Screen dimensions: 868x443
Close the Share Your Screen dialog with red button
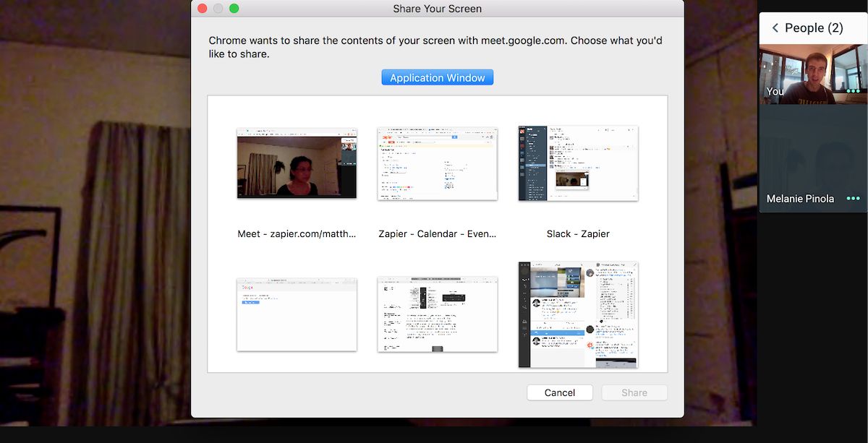click(203, 9)
